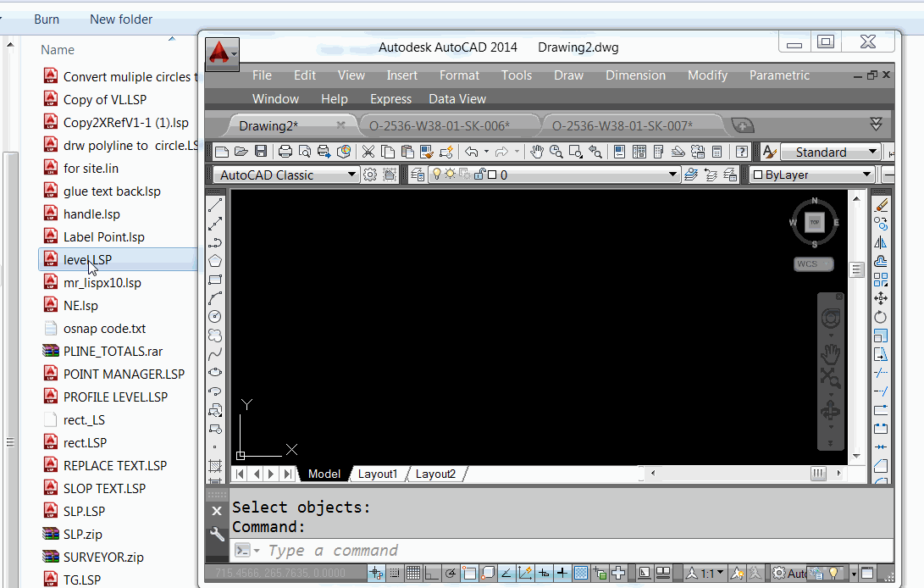Switch to O-2536-W38-01-SK-006 drawing tab

pyautogui.click(x=439, y=125)
